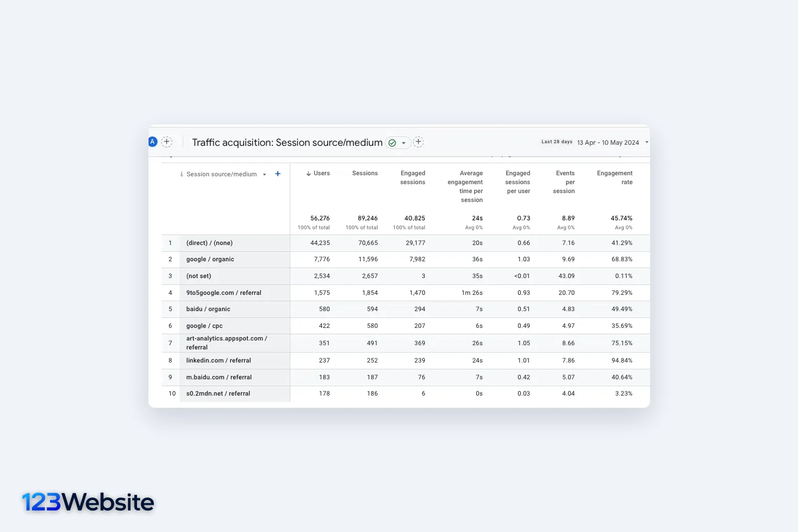Screen dimensions: 798x532
Task: Click overall engagement rate 45.74%
Action: click(622, 218)
